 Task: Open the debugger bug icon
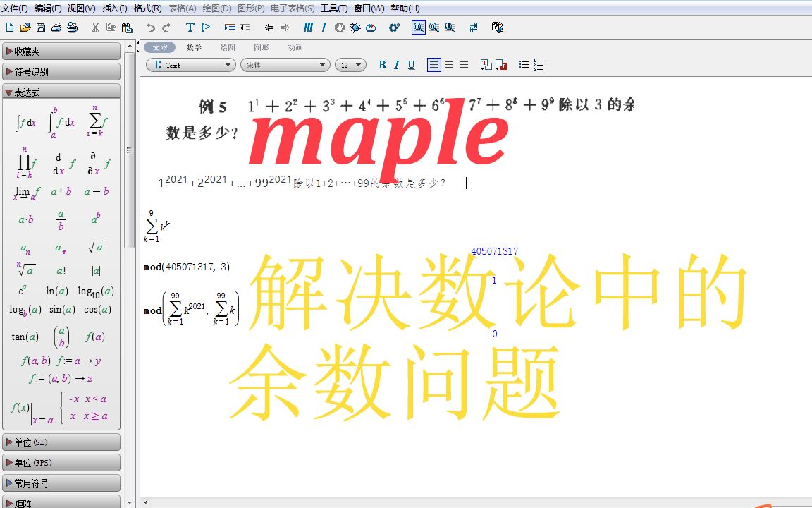coord(355,28)
